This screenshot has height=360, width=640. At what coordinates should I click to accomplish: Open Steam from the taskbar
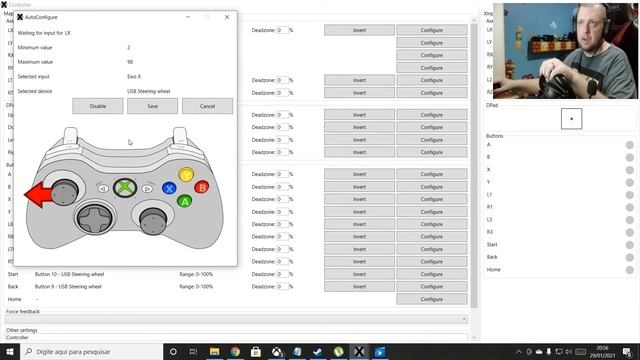pos(318,351)
